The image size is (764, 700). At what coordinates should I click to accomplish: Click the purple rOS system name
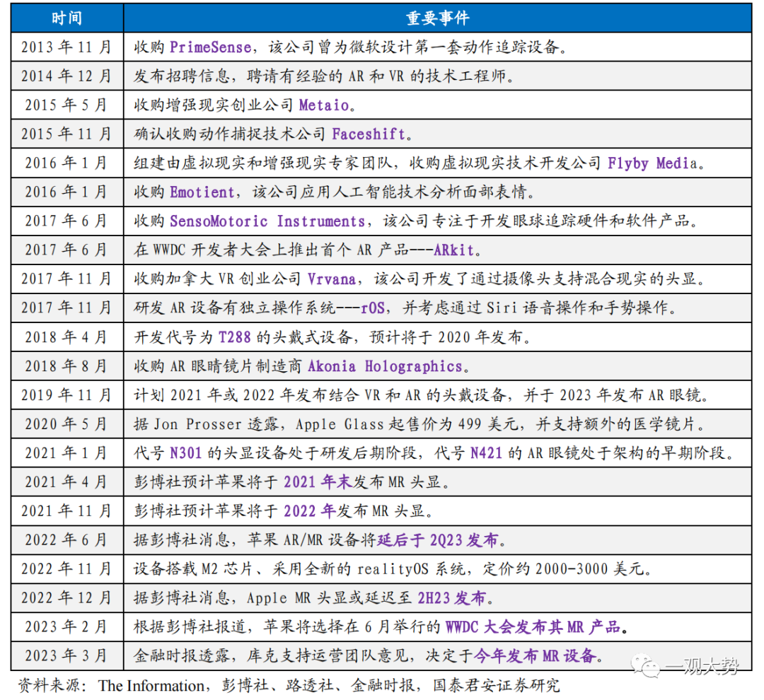(x=373, y=308)
